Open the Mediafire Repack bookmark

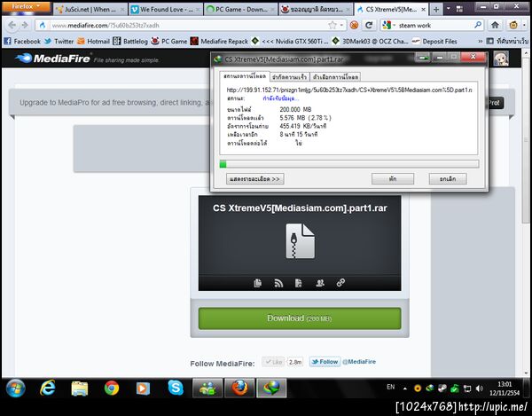pos(219,42)
